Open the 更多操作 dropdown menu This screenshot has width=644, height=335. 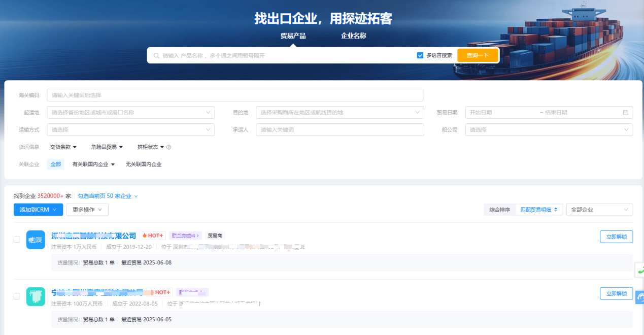(x=87, y=210)
